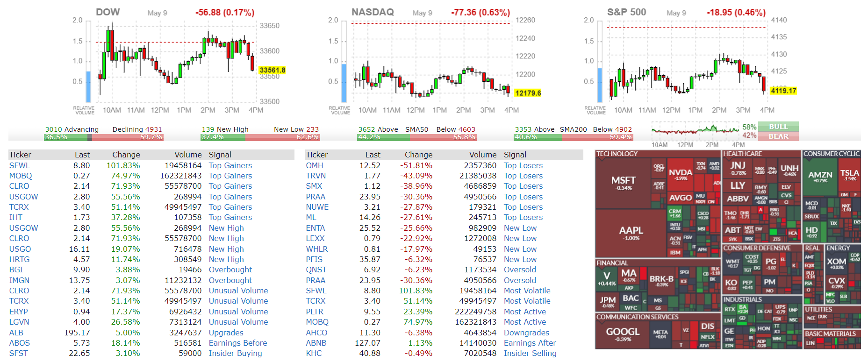Viewport: 868px width, 362px height.
Task: Open the AHCO ticker link
Action: (x=316, y=333)
